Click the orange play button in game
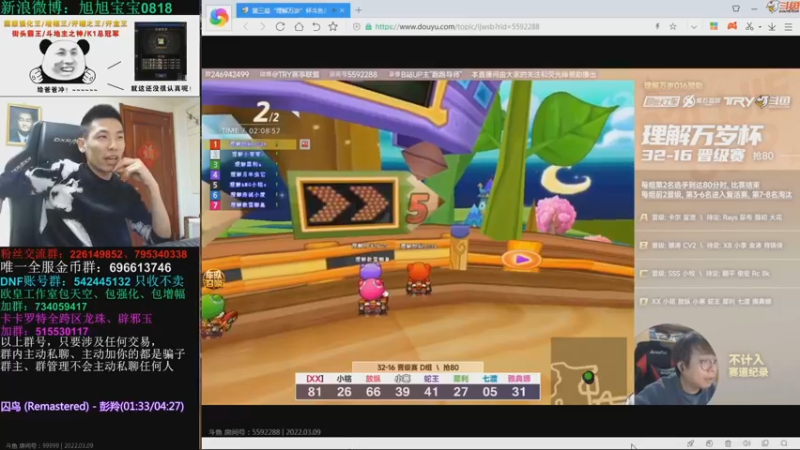The height and width of the screenshot is (450, 800). [x=521, y=259]
